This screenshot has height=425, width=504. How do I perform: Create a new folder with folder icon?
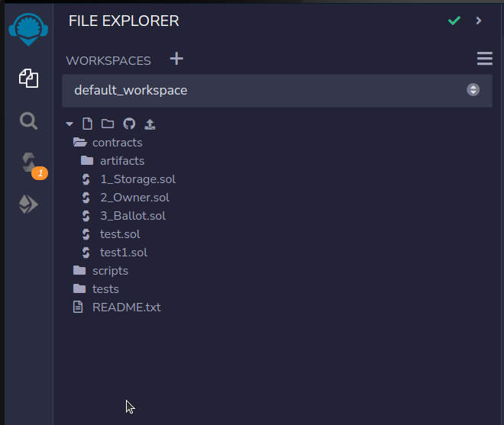point(108,124)
